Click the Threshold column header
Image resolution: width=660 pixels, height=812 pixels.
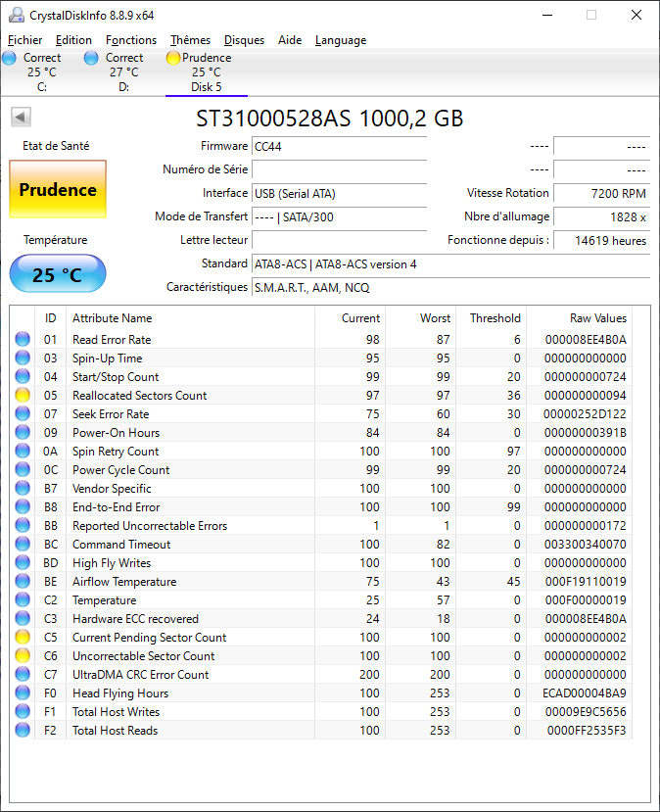tap(491, 318)
